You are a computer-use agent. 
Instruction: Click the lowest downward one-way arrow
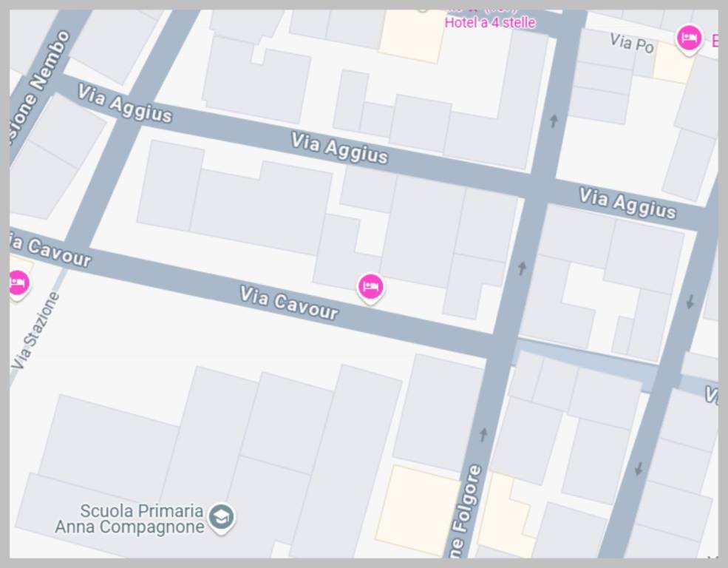coord(639,468)
